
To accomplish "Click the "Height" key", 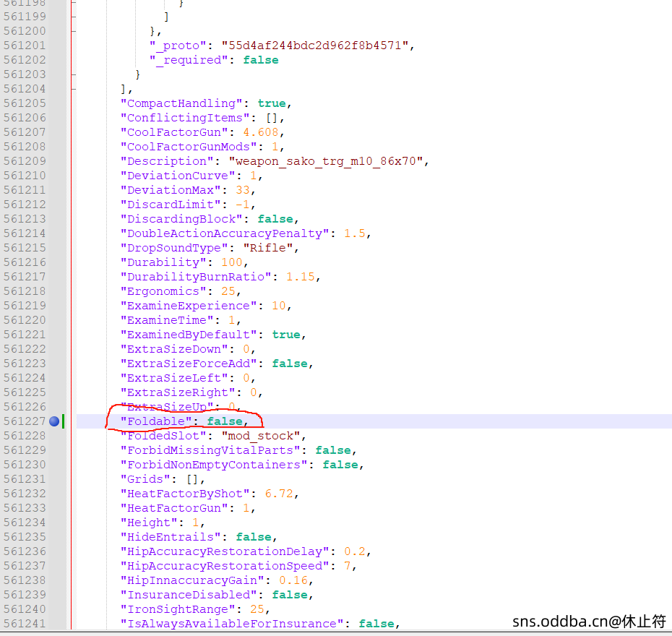I will tap(149, 523).
